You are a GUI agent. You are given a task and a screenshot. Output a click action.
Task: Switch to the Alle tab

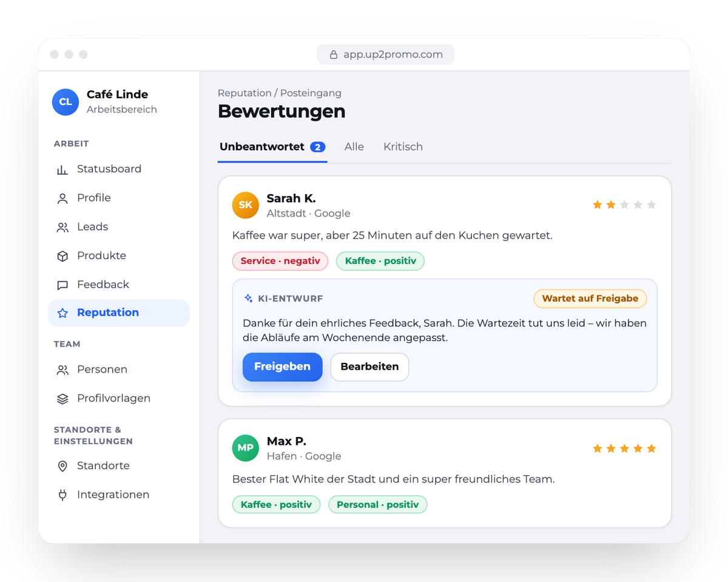coord(354,147)
